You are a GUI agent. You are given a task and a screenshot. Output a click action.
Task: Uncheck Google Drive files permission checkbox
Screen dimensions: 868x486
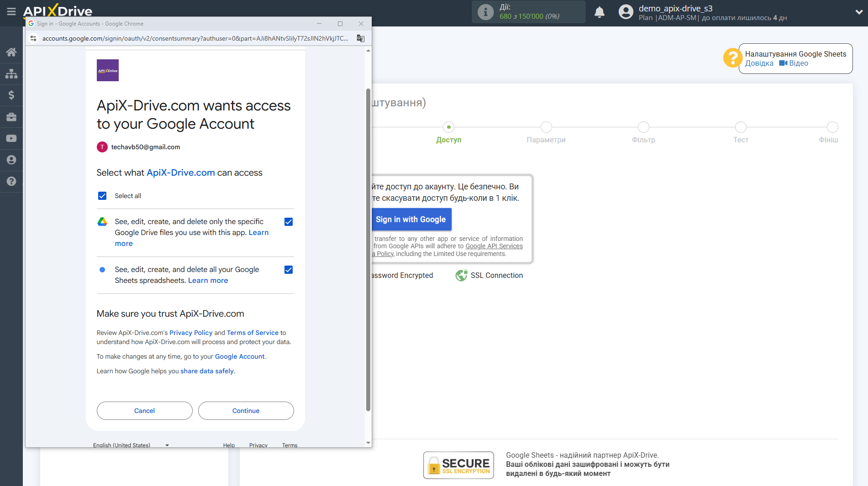point(289,222)
